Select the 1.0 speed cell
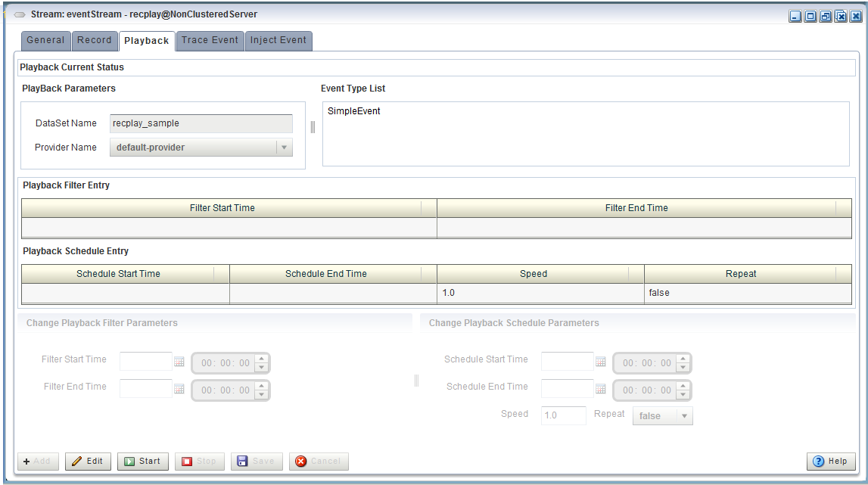868x485 pixels. coord(540,293)
